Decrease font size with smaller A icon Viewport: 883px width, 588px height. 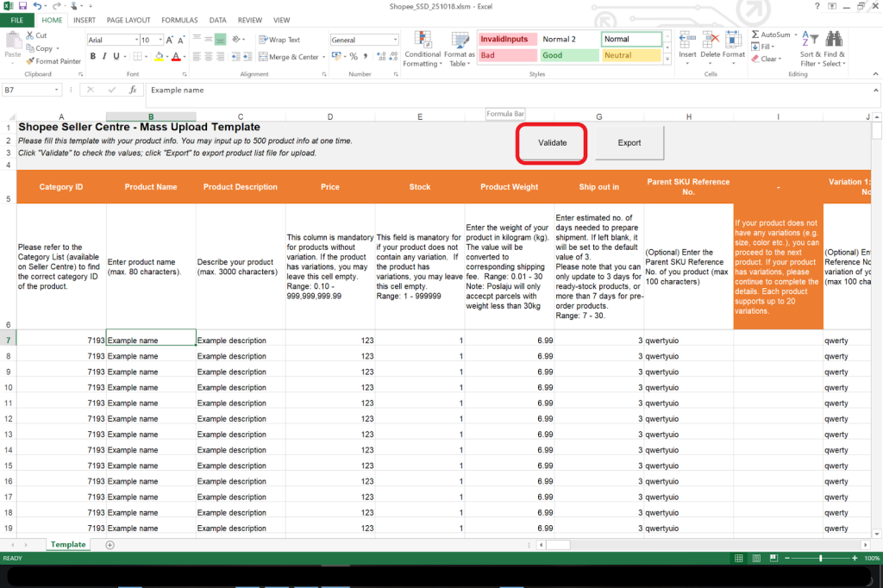[181, 40]
